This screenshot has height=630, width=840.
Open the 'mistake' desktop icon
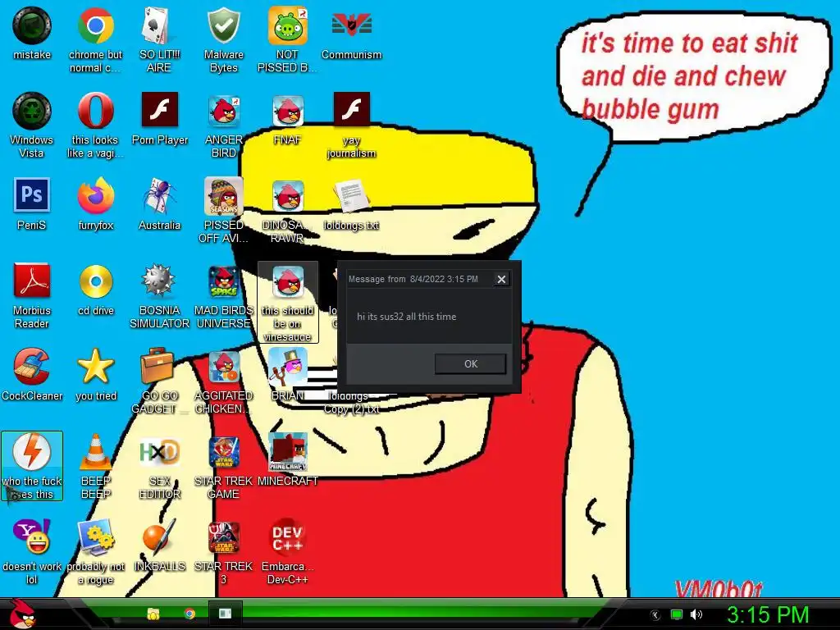(32, 34)
